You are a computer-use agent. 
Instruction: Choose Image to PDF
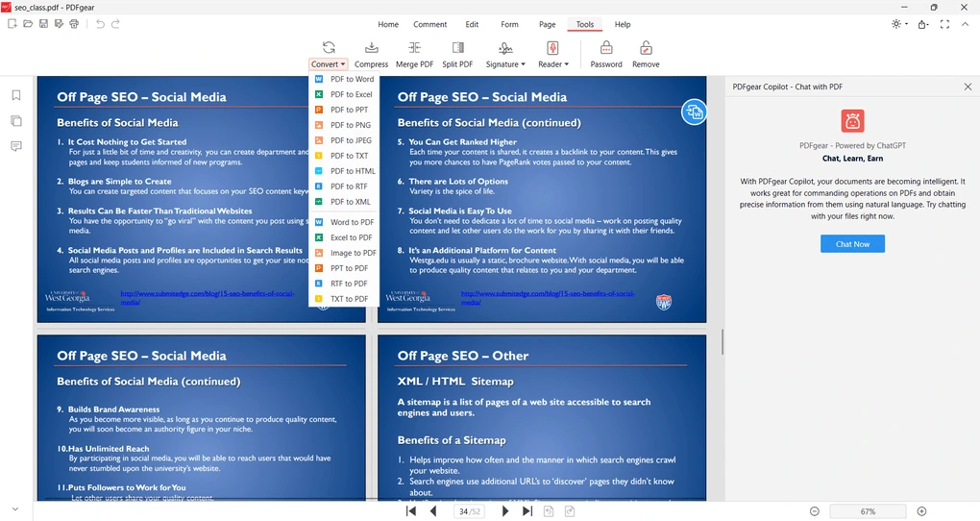pyautogui.click(x=344, y=253)
